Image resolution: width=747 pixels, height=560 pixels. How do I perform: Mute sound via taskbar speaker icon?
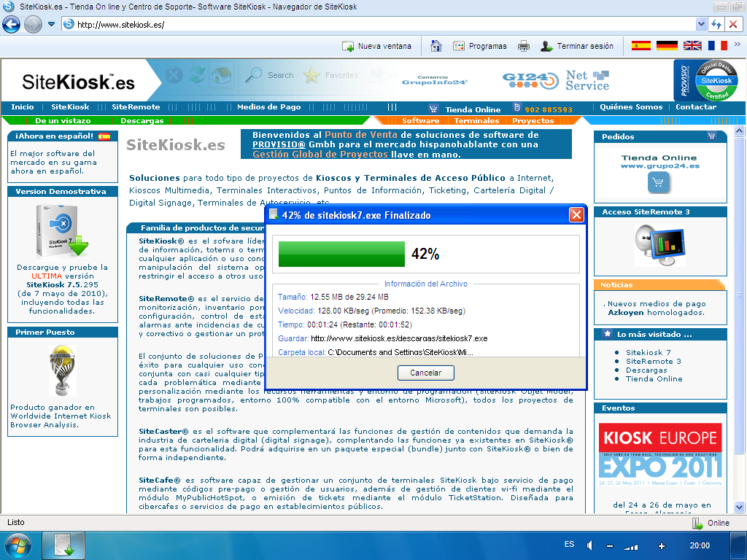pos(589,545)
